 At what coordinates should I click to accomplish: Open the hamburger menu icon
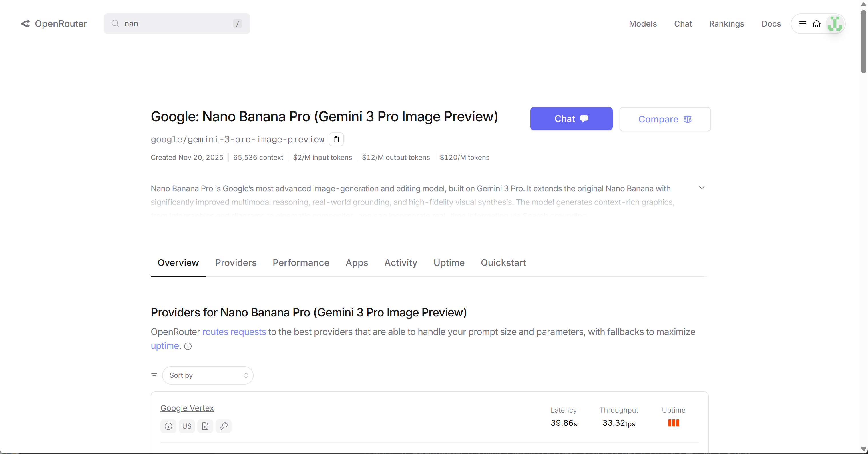[x=803, y=24]
